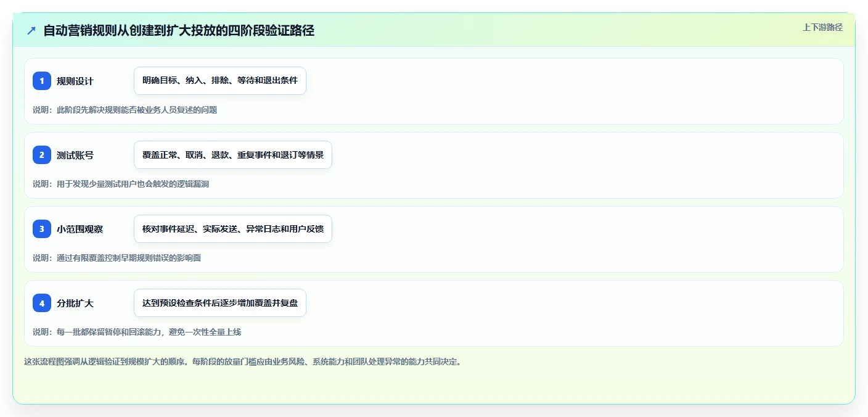Select the step 1 number badge
Viewport: 868px width, 417px height.
(x=42, y=81)
